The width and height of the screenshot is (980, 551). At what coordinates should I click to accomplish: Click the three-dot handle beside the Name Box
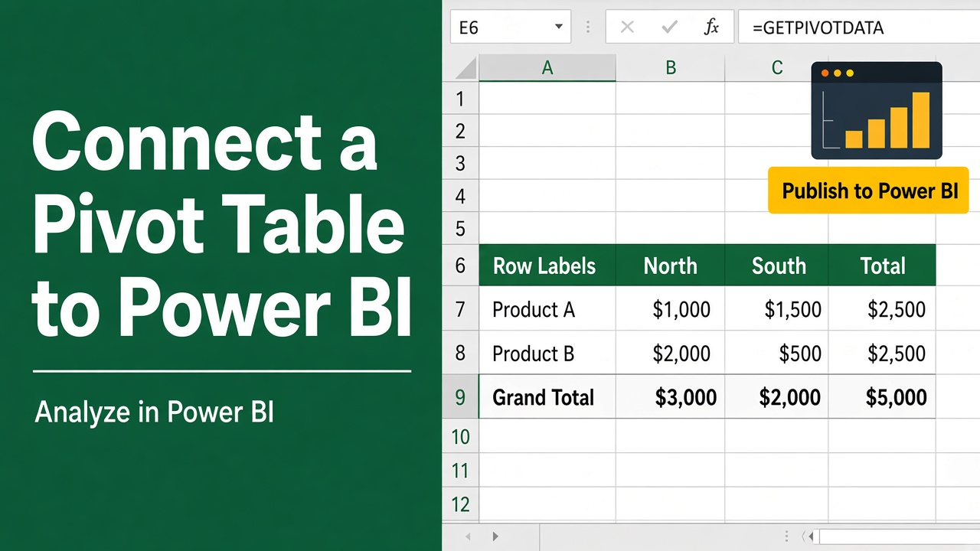[x=588, y=28]
